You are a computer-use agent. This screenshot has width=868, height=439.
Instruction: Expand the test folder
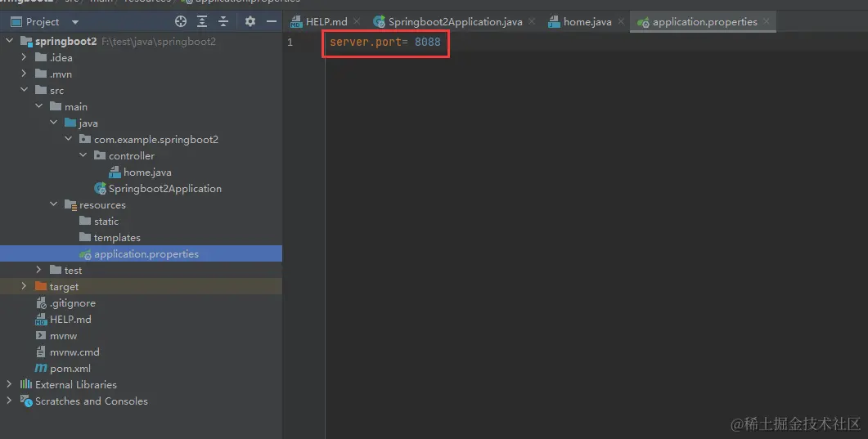(38, 270)
